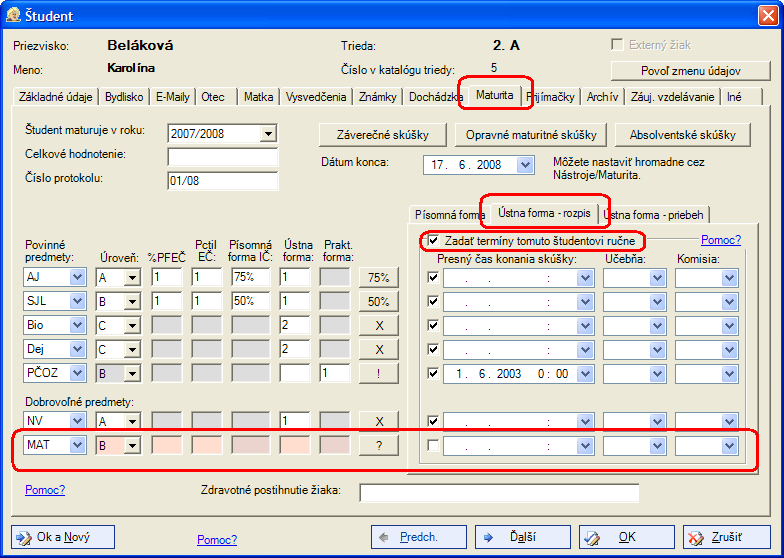Click the ? button in MAT row
Screen dimensions: 784x558
[x=378, y=446]
